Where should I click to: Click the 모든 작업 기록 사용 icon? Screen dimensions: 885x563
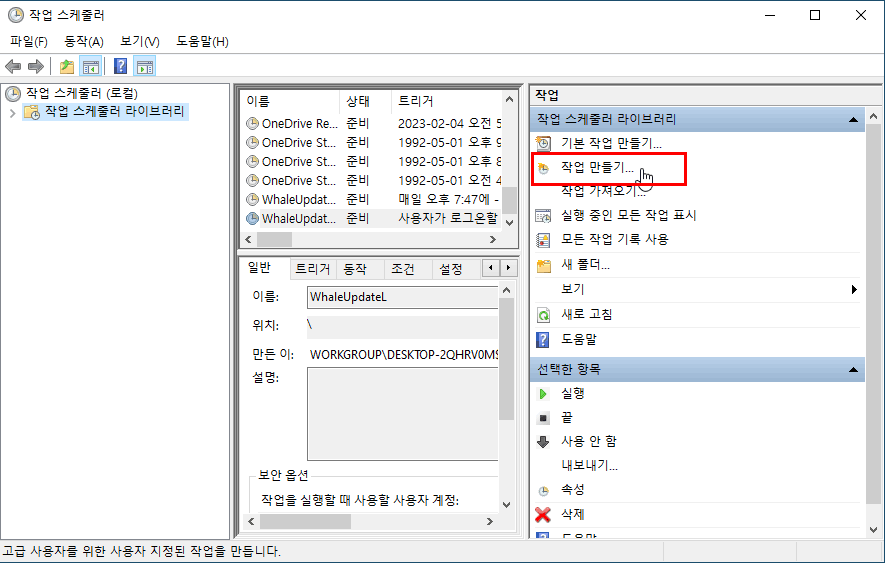543,240
